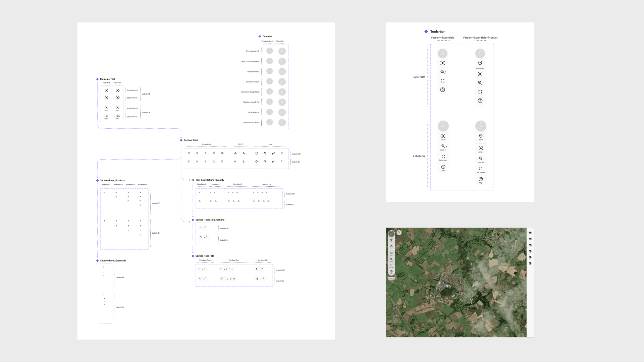The image size is (644, 362).
Task: Click the Tools-bar component title
Action: pyautogui.click(x=437, y=32)
